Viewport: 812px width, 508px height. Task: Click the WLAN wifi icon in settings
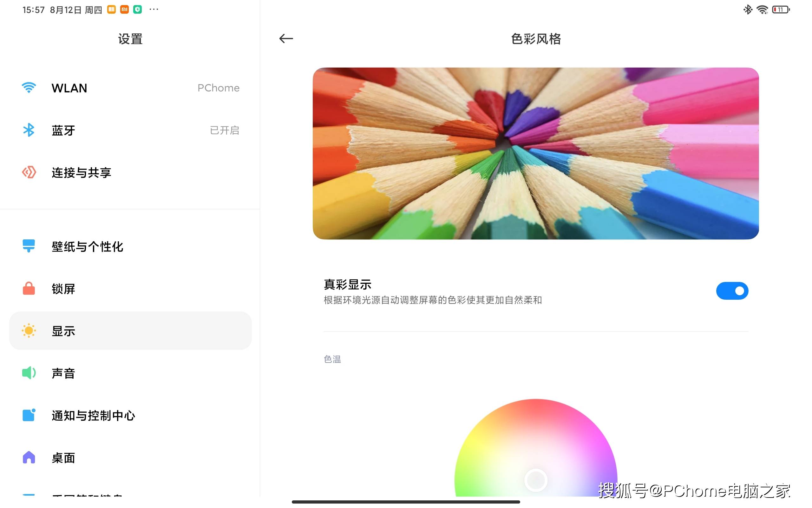coord(29,88)
